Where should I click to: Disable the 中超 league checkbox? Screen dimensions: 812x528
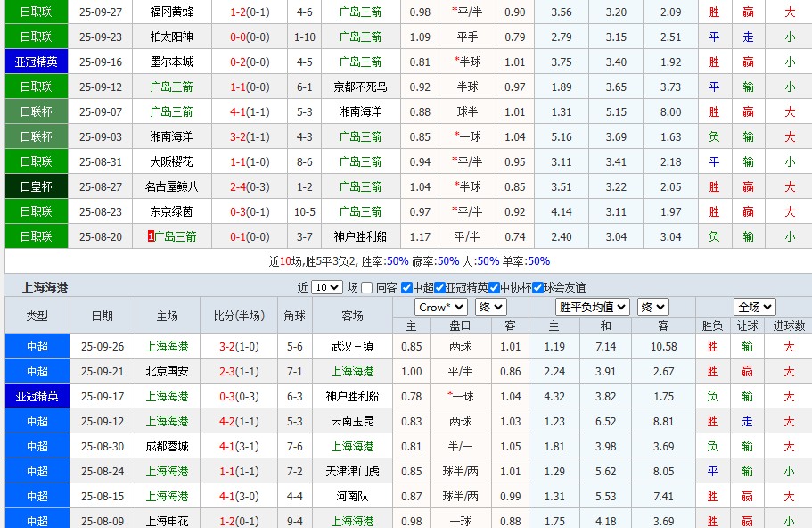tap(406, 287)
